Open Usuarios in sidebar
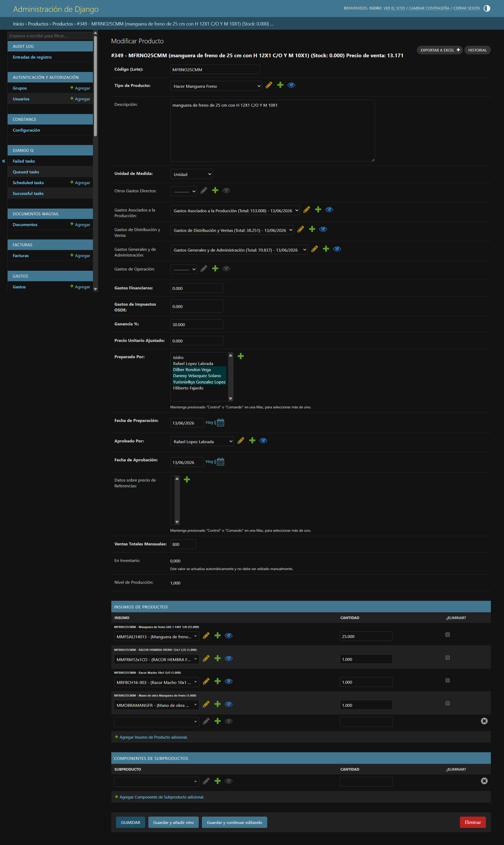The width and height of the screenshot is (504, 845). coord(21,99)
